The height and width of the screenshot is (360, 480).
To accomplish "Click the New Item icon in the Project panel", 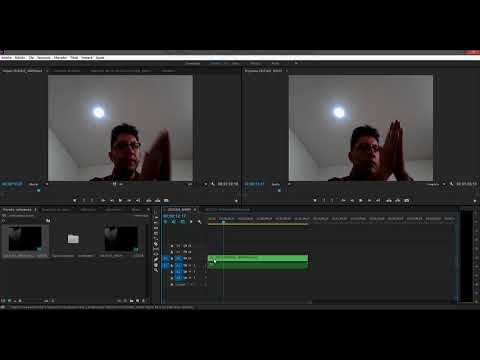I will (138, 301).
